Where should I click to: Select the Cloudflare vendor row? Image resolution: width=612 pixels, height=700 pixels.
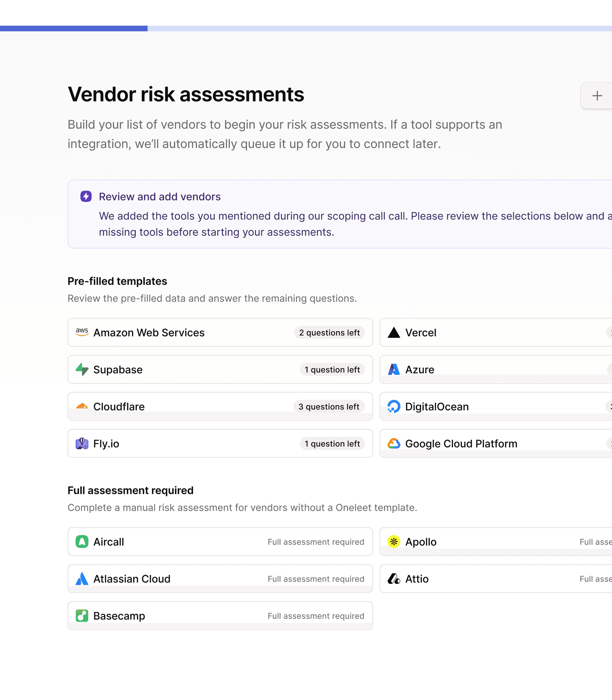pos(220,406)
